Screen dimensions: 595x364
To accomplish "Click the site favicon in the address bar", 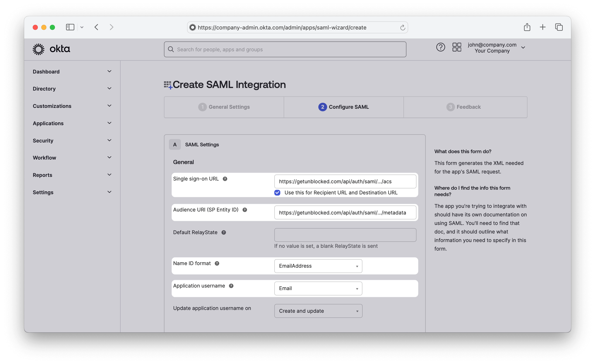I will click(x=192, y=28).
